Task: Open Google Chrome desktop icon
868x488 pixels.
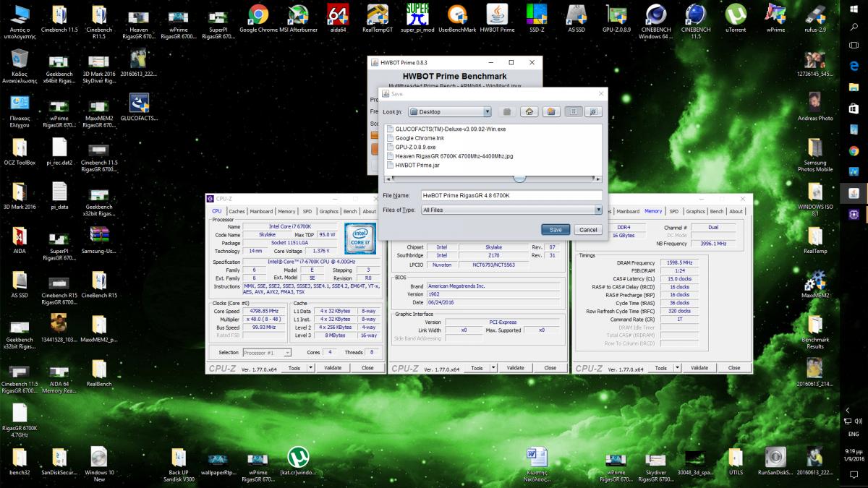Action: pyautogui.click(x=258, y=18)
